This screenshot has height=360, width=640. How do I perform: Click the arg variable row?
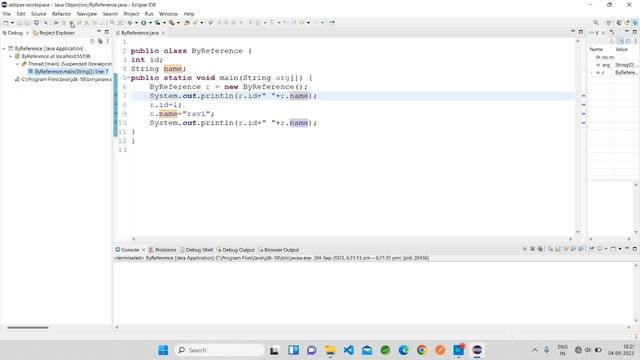point(613,65)
